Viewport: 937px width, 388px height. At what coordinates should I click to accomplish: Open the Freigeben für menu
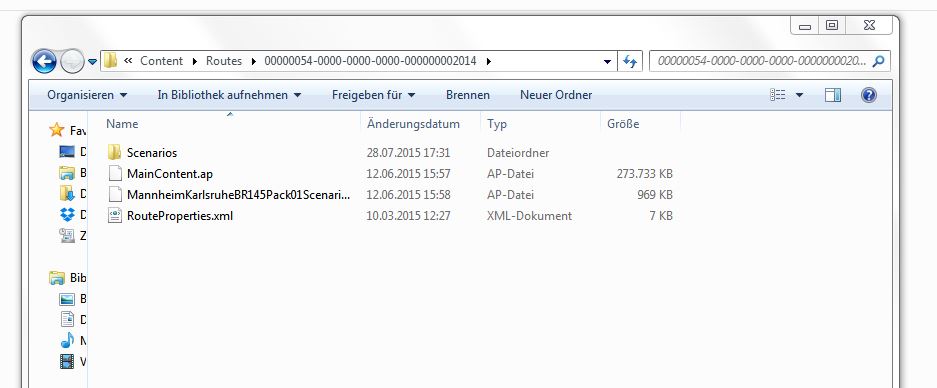click(373, 95)
